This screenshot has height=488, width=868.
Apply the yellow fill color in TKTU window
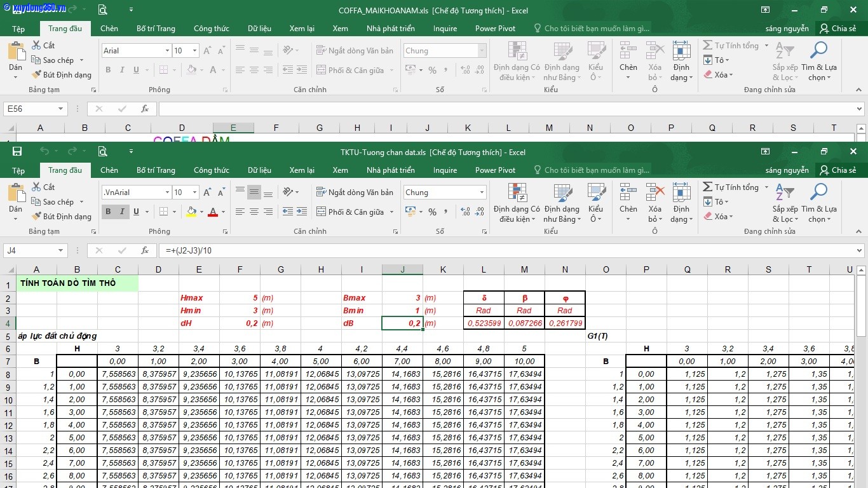(x=191, y=212)
